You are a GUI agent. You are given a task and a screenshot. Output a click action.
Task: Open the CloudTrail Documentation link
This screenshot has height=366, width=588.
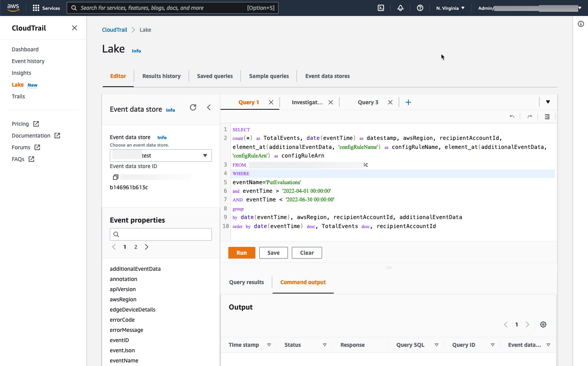[31, 135]
